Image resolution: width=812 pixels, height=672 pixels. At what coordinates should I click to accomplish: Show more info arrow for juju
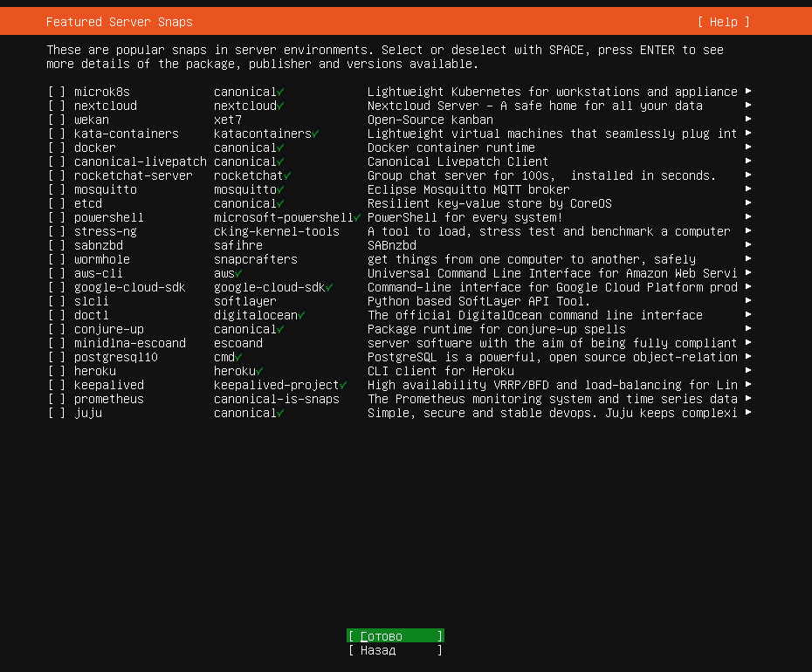(747, 413)
